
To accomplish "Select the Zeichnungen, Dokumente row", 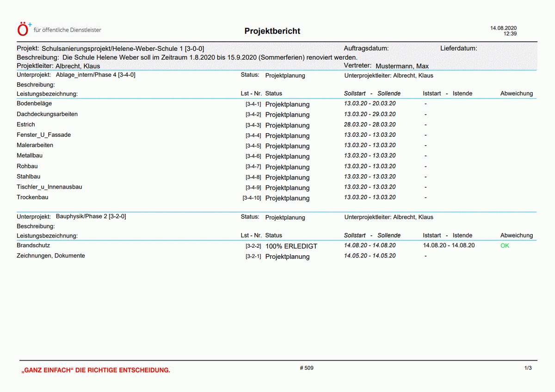I will (x=51, y=256).
